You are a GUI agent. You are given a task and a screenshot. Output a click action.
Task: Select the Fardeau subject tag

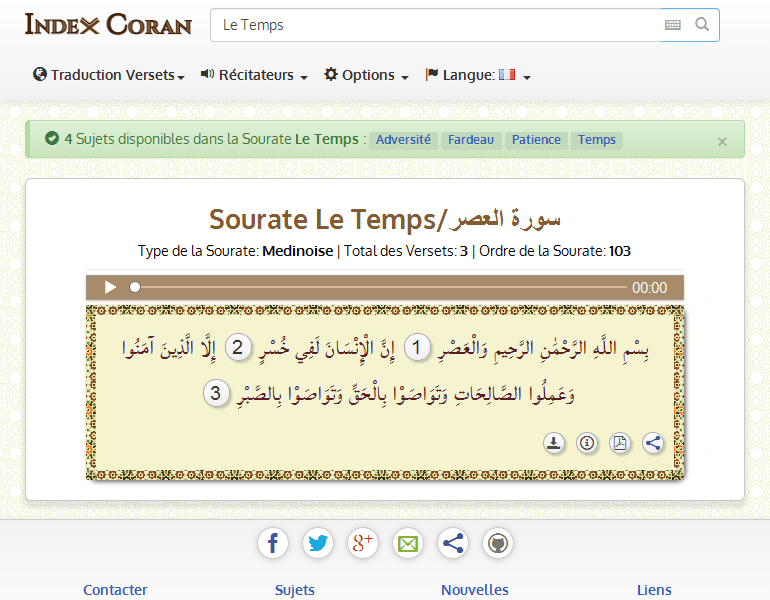click(x=471, y=140)
